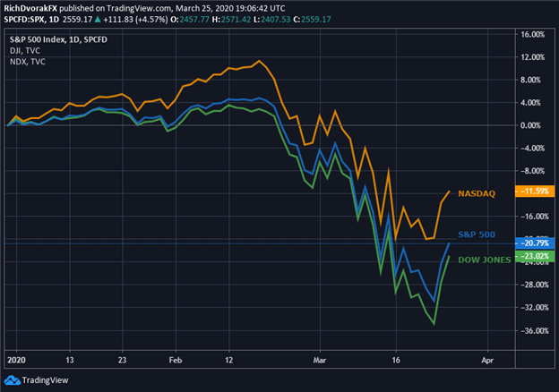Click the TradingView brand text
The height and width of the screenshot is (392, 559).
[45, 380]
